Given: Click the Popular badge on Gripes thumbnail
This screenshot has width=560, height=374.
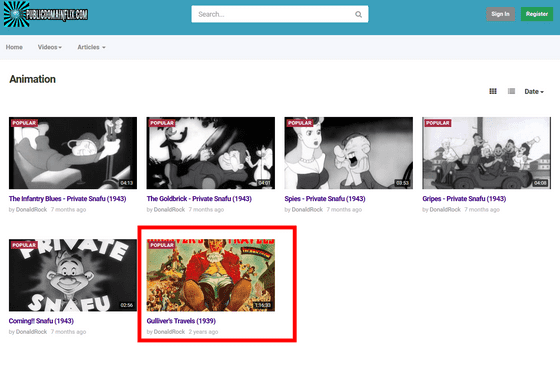Looking at the screenshot, I should point(438,123).
